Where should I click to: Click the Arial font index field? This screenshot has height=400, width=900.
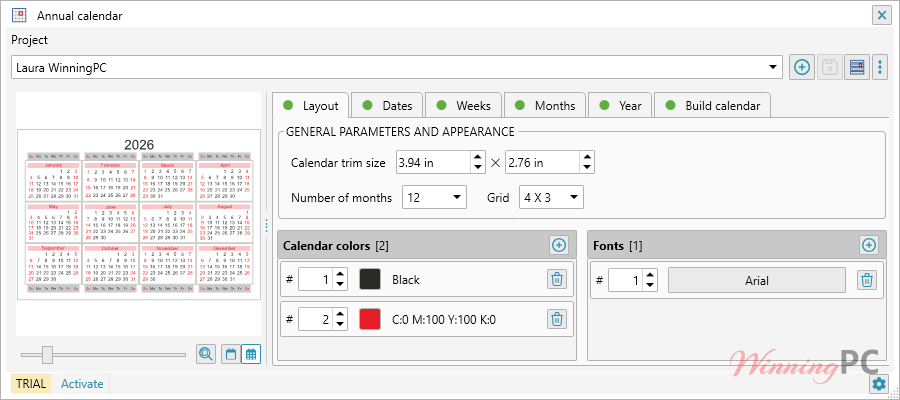[x=626, y=280]
